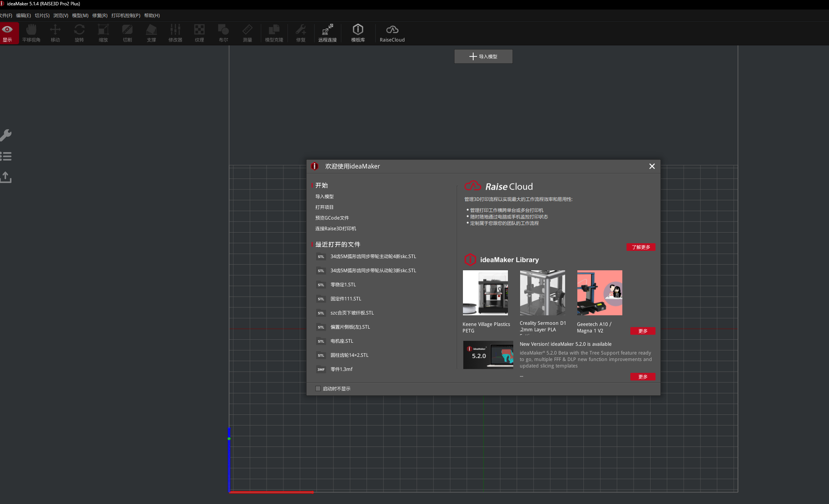Click the 导入模型 button above the build plate
The height and width of the screenshot is (504, 829).
pos(483,56)
